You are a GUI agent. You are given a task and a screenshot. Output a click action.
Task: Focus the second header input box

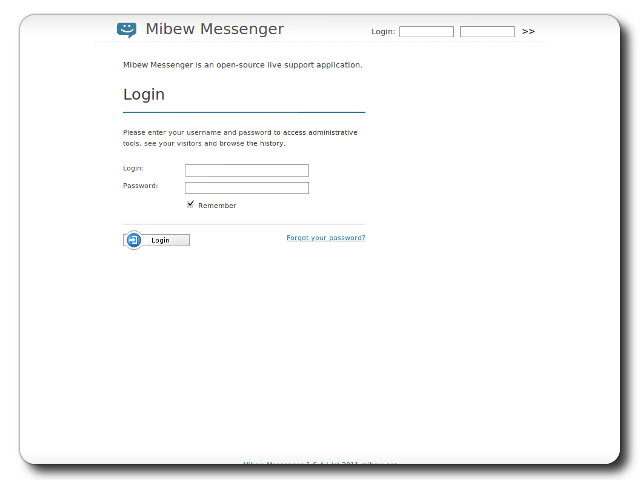(487, 32)
